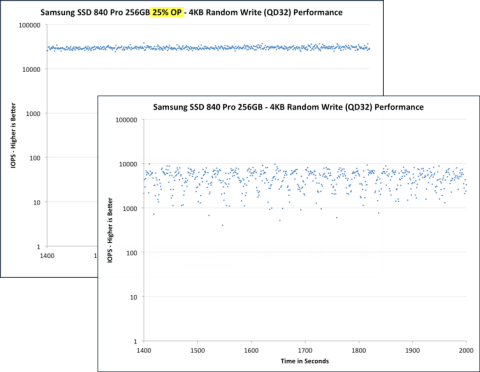Click the '100000' y-axis value in the front chart
Viewport: 480px width, 372px height.
[126, 120]
